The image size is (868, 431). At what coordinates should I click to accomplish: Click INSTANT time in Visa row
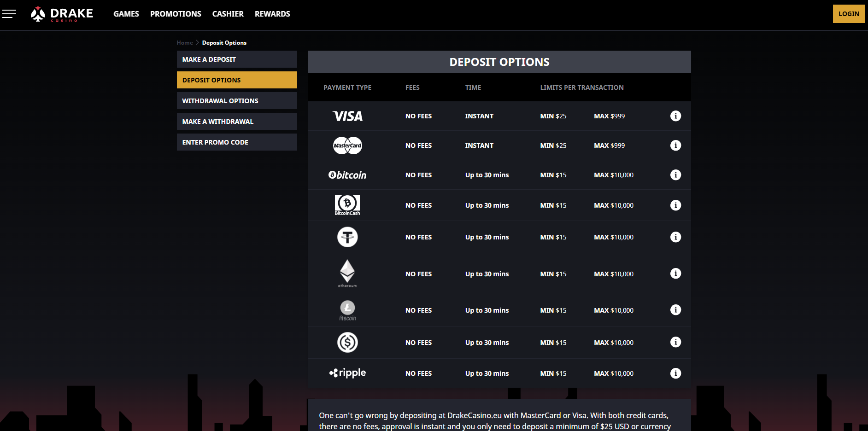pos(479,116)
